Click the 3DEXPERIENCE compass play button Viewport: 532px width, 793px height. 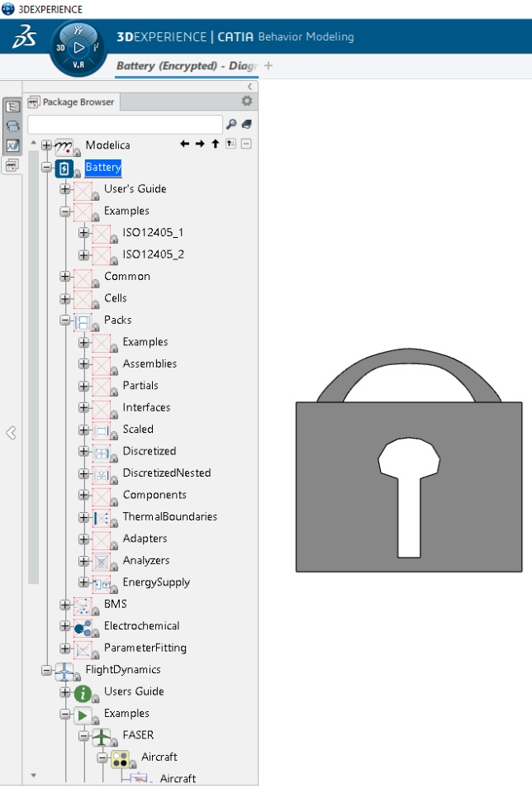[x=78, y=48]
